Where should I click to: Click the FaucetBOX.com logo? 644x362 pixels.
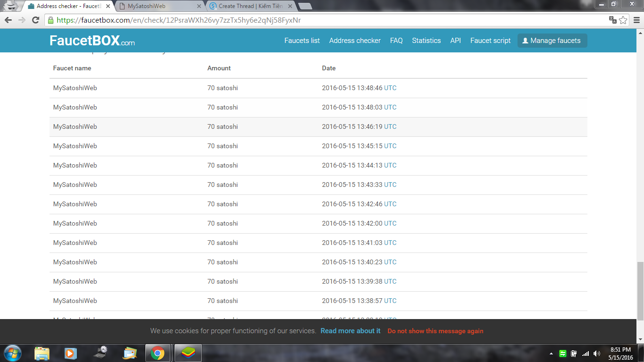pos(92,41)
